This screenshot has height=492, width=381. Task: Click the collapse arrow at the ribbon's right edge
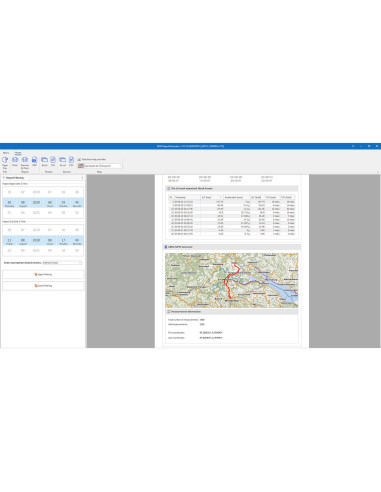(378, 172)
